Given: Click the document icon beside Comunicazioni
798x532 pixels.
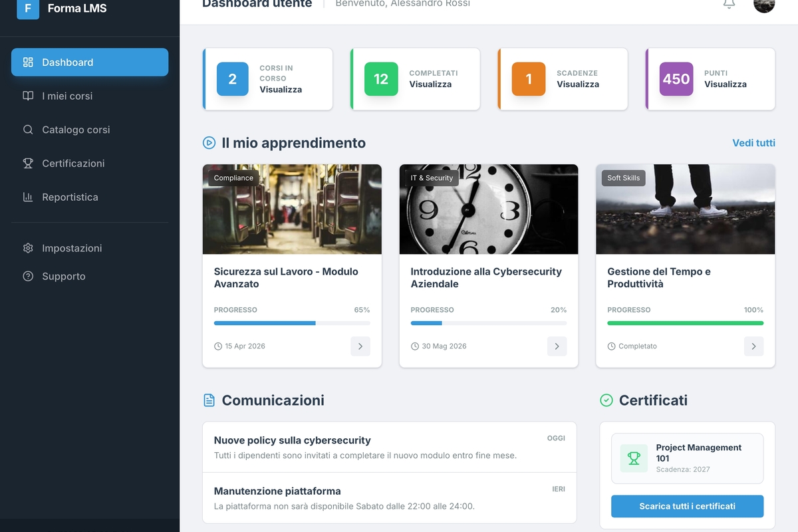Looking at the screenshot, I should 209,400.
